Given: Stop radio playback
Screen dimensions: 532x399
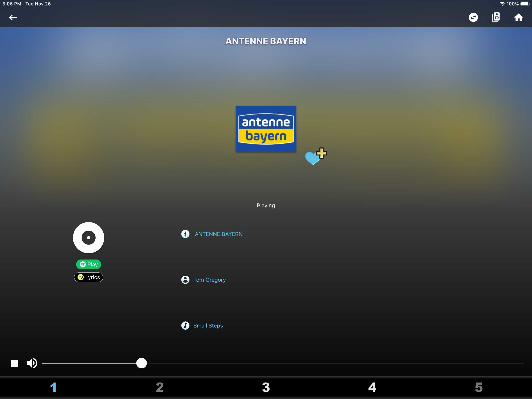Looking at the screenshot, I should coord(15,363).
